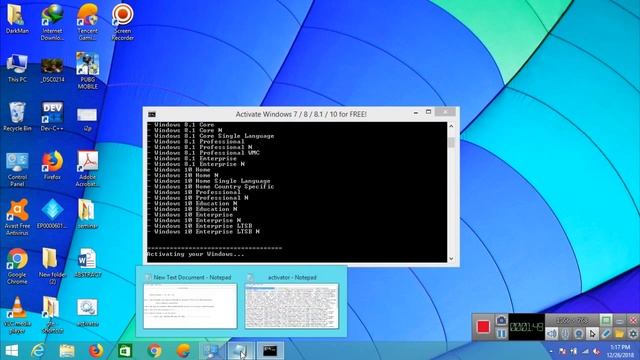Launch Firefox from the taskbar
This screenshot has height=360, width=640.
click(x=96, y=351)
